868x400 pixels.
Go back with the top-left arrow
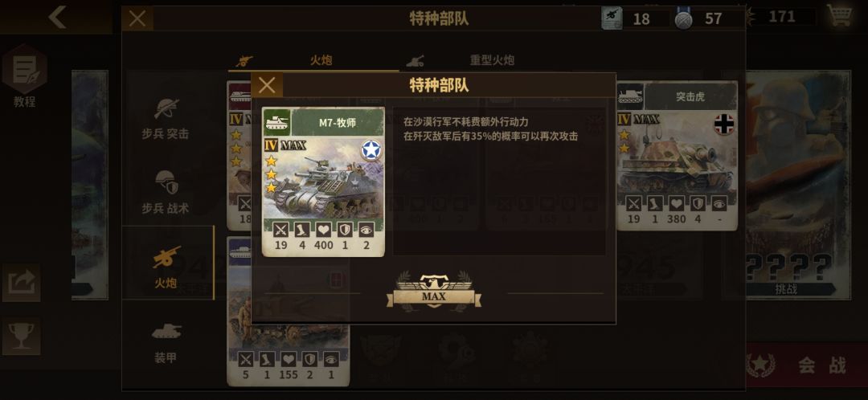[56, 17]
